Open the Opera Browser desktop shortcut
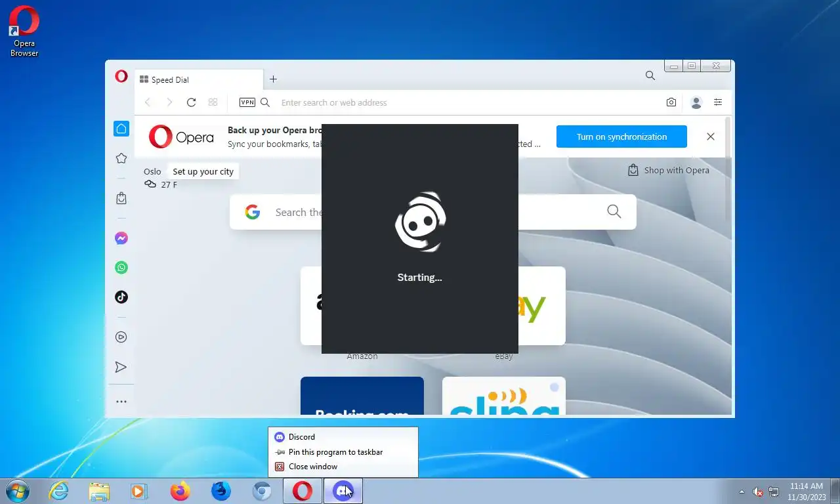 [x=24, y=31]
